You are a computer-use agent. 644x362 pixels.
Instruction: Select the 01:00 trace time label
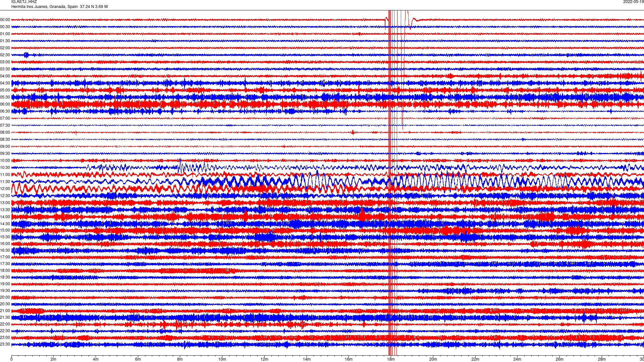click(5, 34)
